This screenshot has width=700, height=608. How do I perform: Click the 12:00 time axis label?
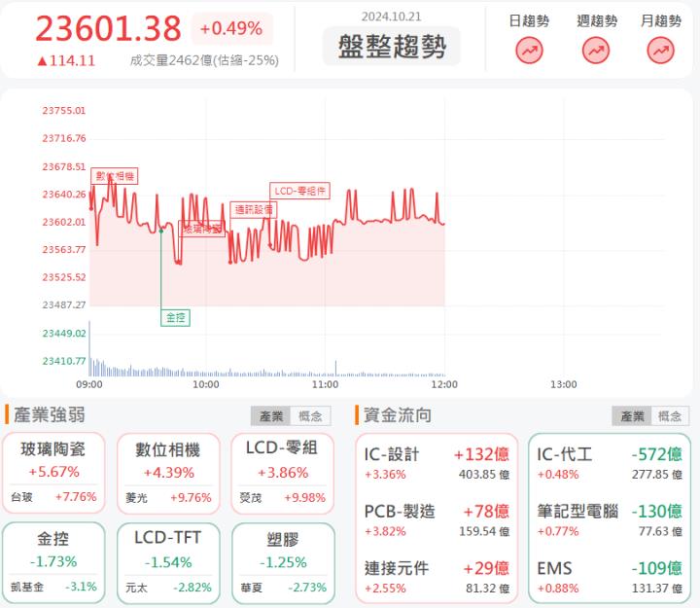444,384
